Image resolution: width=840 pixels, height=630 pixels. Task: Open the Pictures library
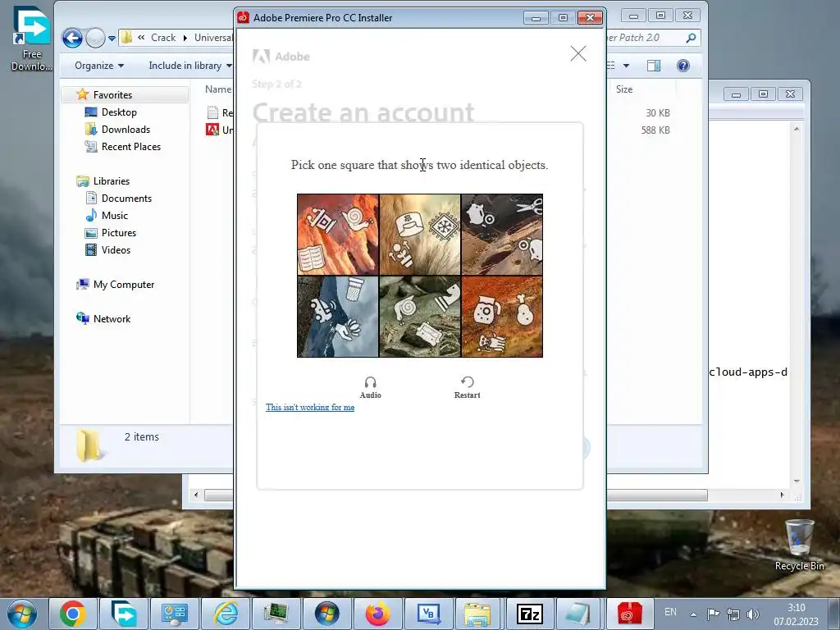pos(118,232)
